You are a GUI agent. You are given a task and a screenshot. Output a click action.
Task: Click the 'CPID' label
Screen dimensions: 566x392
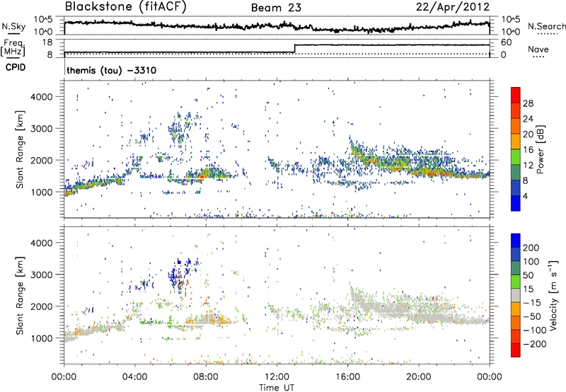[x=16, y=67]
